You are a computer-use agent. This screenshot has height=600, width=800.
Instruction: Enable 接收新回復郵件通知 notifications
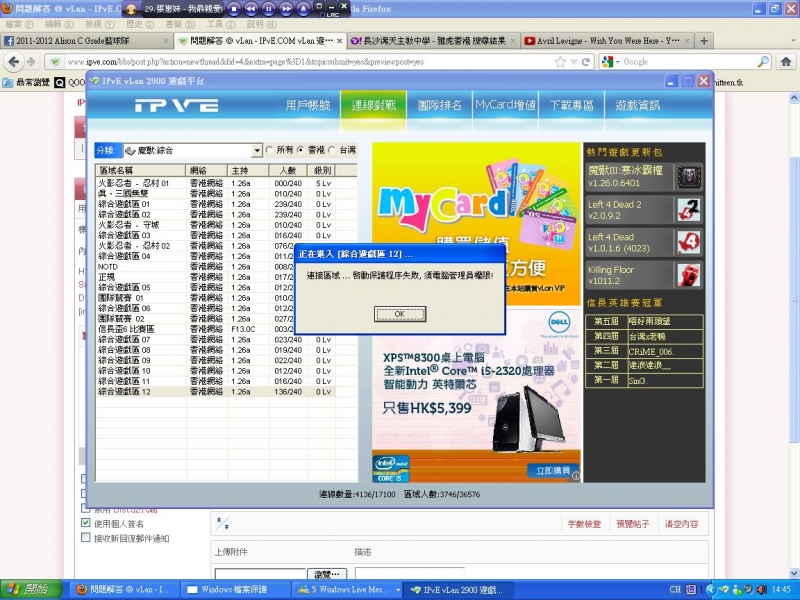pos(87,535)
